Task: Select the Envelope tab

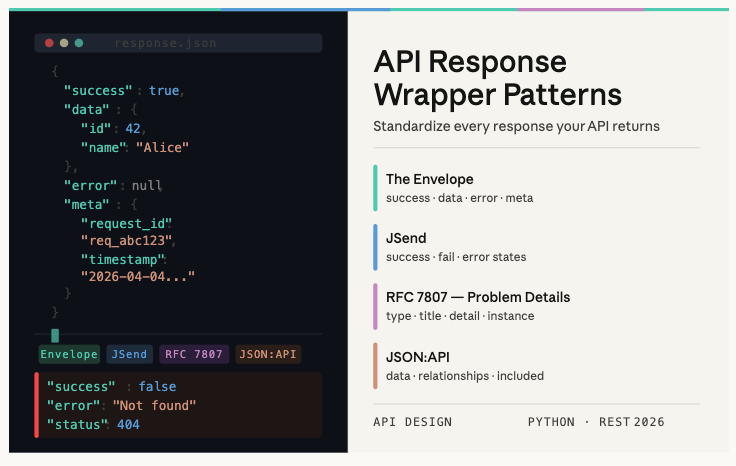Action: pyautogui.click(x=69, y=354)
